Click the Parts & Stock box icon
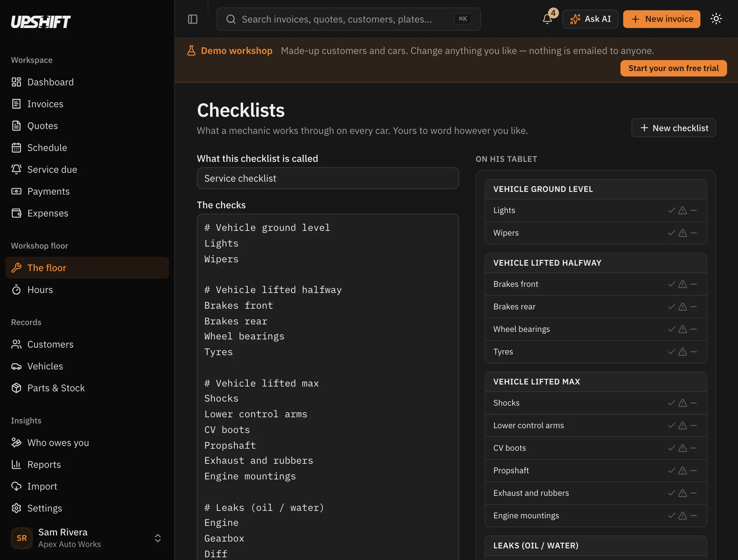The height and width of the screenshot is (560, 738). point(16,388)
